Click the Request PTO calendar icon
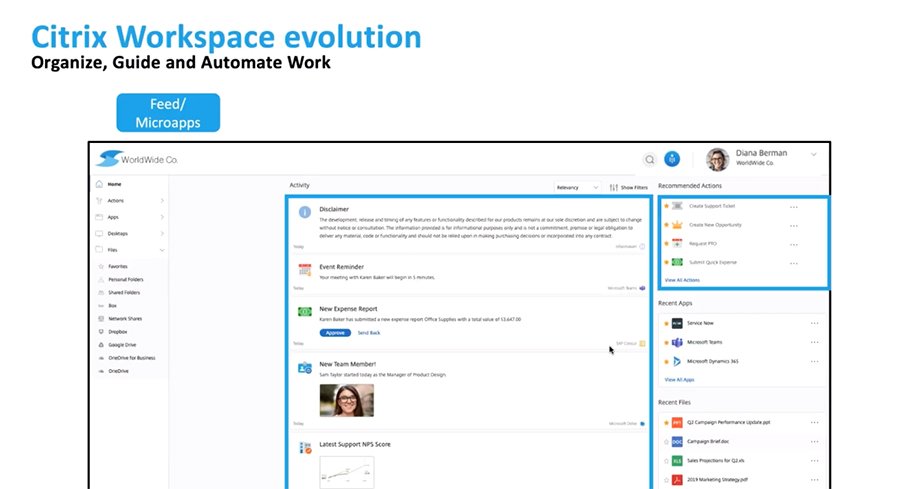This screenshot has width=900, height=489. point(677,243)
